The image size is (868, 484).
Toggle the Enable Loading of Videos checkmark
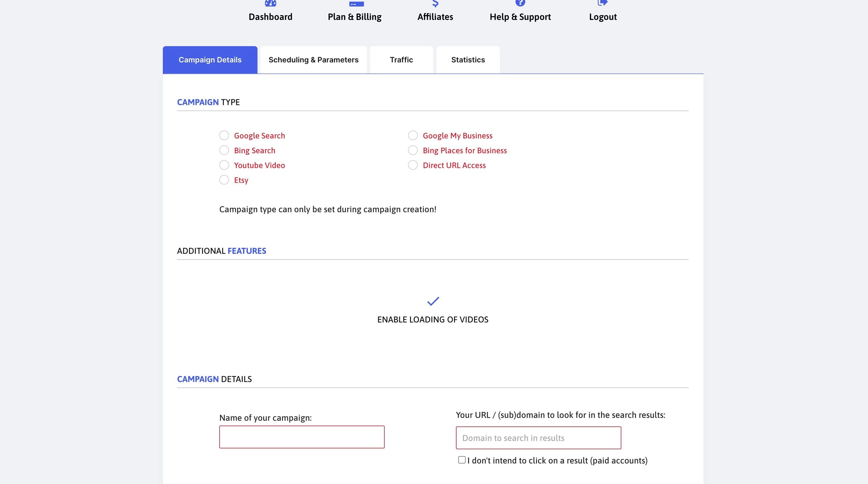point(433,301)
